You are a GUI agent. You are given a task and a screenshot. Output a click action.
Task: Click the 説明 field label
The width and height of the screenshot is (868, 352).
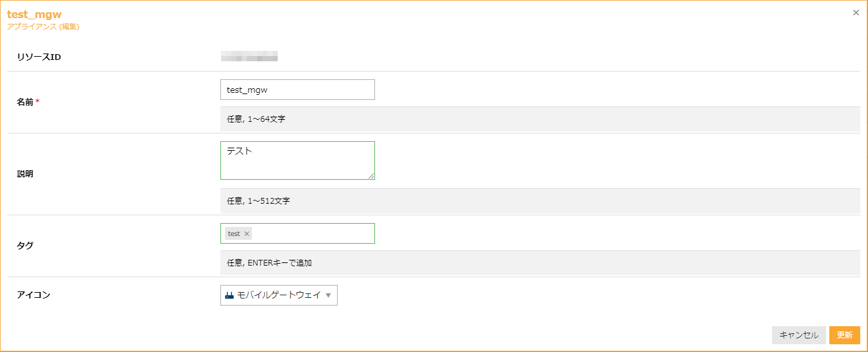coord(25,173)
